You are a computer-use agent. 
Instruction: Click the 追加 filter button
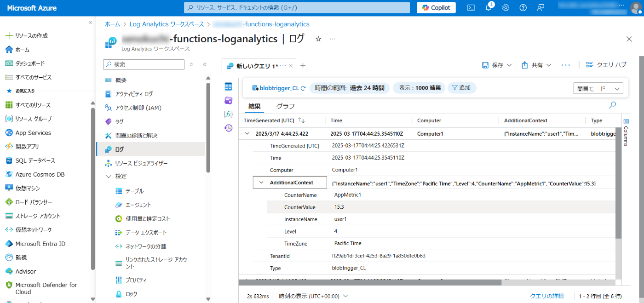(461, 88)
